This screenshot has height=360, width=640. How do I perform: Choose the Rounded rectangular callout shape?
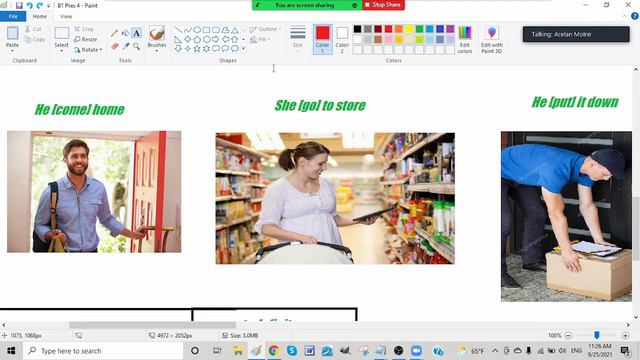pos(216,49)
